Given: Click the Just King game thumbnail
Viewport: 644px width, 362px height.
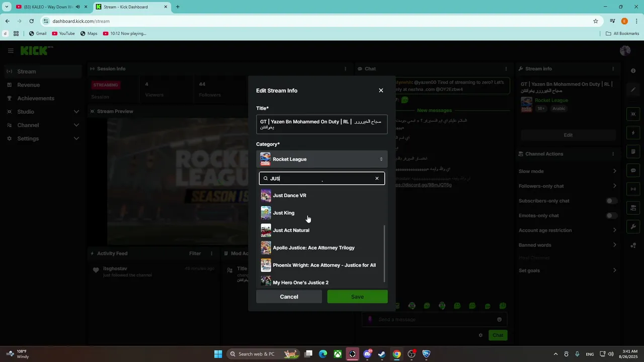Looking at the screenshot, I should [266, 213].
